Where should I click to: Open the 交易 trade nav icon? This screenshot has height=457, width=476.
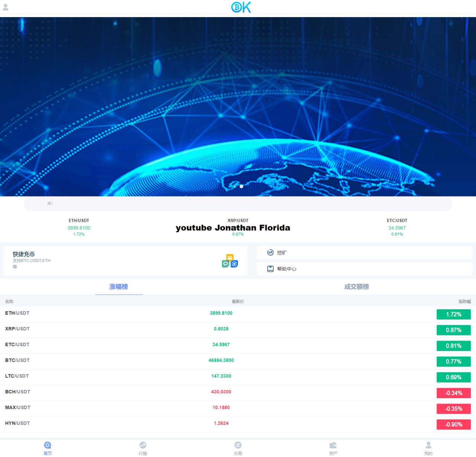[238, 445]
